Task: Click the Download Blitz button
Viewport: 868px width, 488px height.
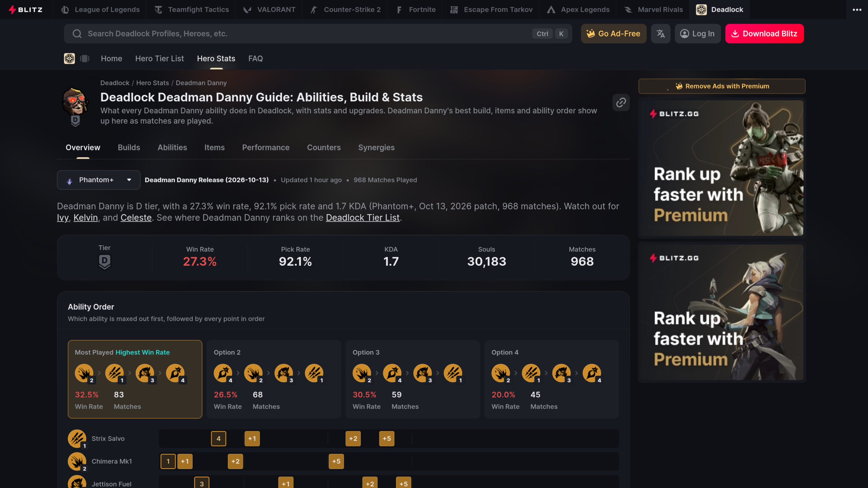Action: pos(764,34)
